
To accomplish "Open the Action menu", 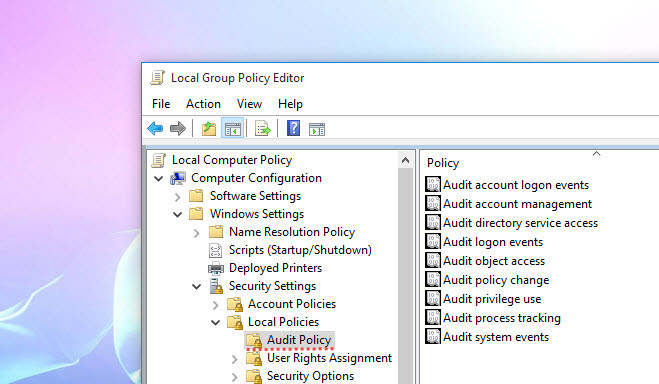I will 203,104.
